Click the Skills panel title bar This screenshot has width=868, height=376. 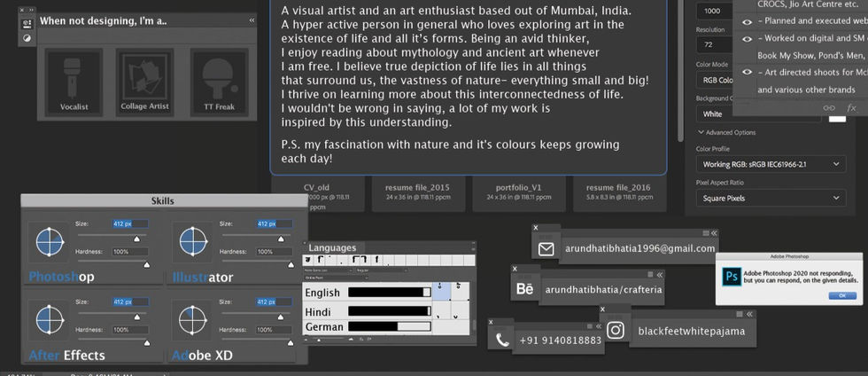165,200
